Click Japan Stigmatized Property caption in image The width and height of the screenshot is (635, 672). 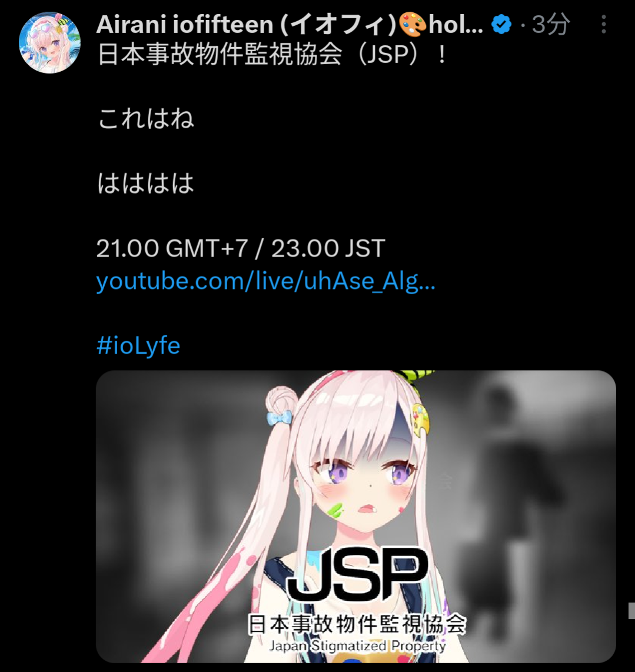coord(358,646)
